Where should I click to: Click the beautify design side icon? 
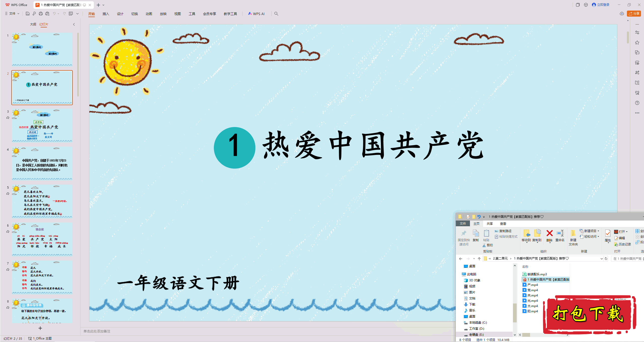click(x=637, y=63)
